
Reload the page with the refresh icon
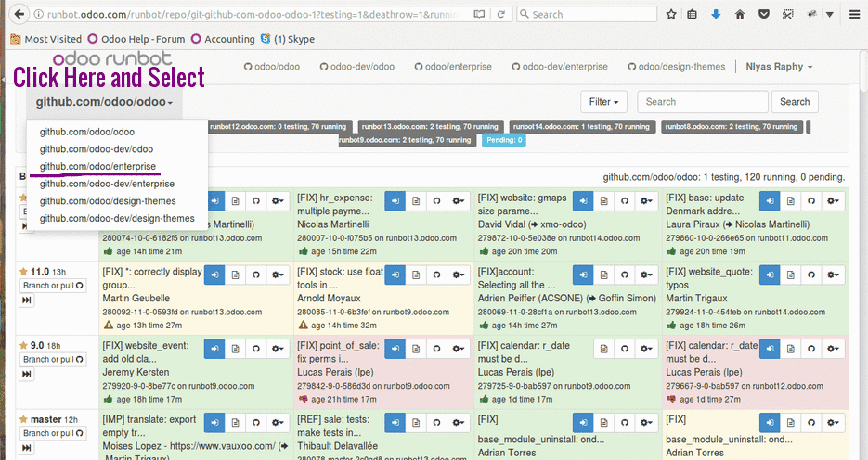(501, 15)
